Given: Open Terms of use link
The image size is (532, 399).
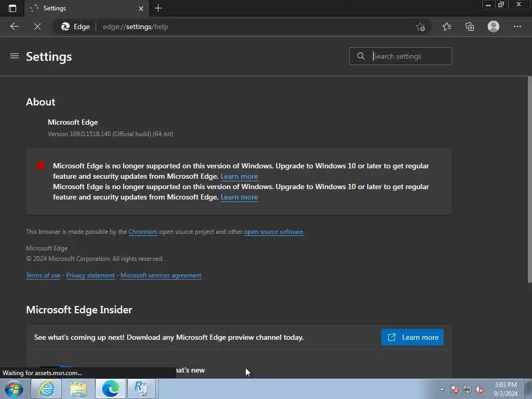Looking at the screenshot, I should (43, 275).
